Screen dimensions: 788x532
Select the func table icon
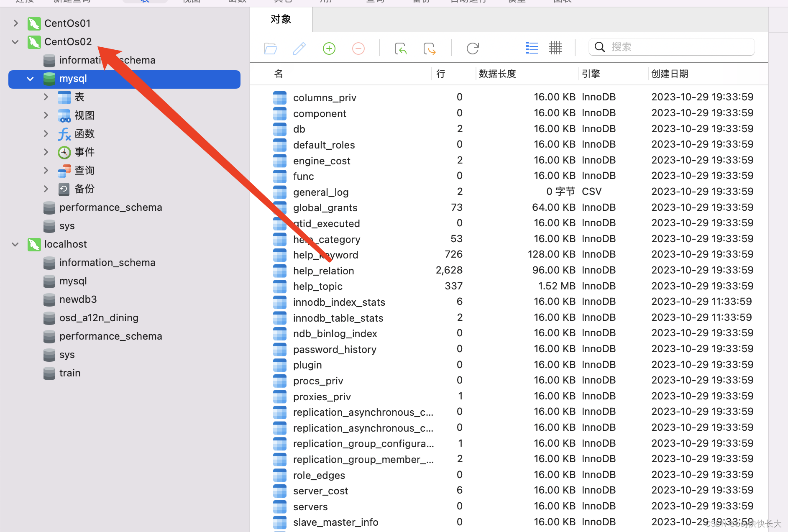pyautogui.click(x=280, y=176)
